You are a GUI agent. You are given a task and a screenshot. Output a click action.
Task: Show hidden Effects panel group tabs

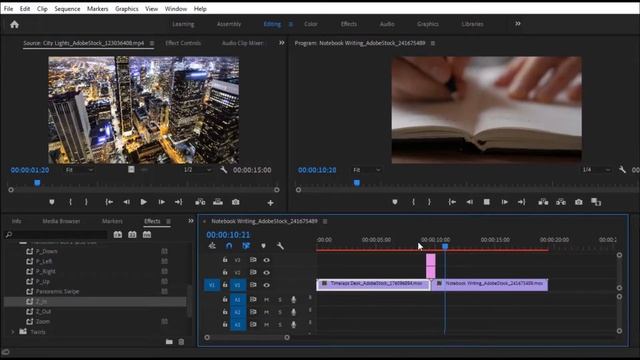(x=191, y=221)
